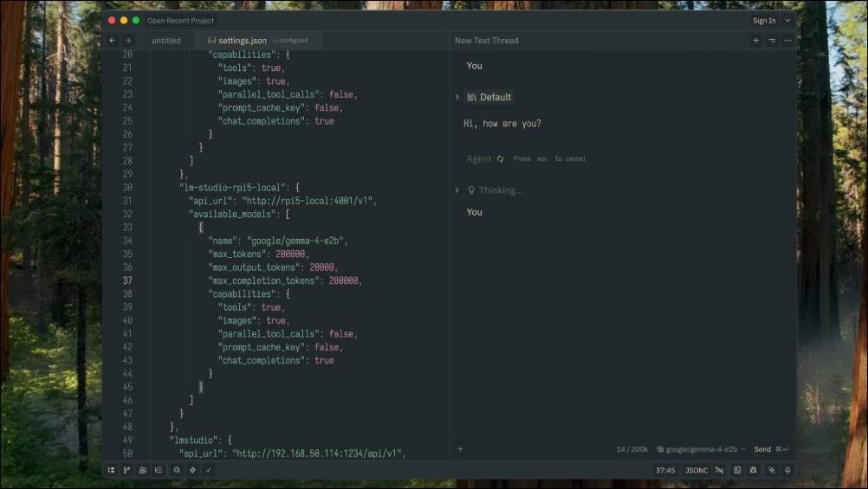This screenshot has height=489, width=868.
Task: Toggle edit predictions icon beside JSONC
Action: (x=718, y=470)
